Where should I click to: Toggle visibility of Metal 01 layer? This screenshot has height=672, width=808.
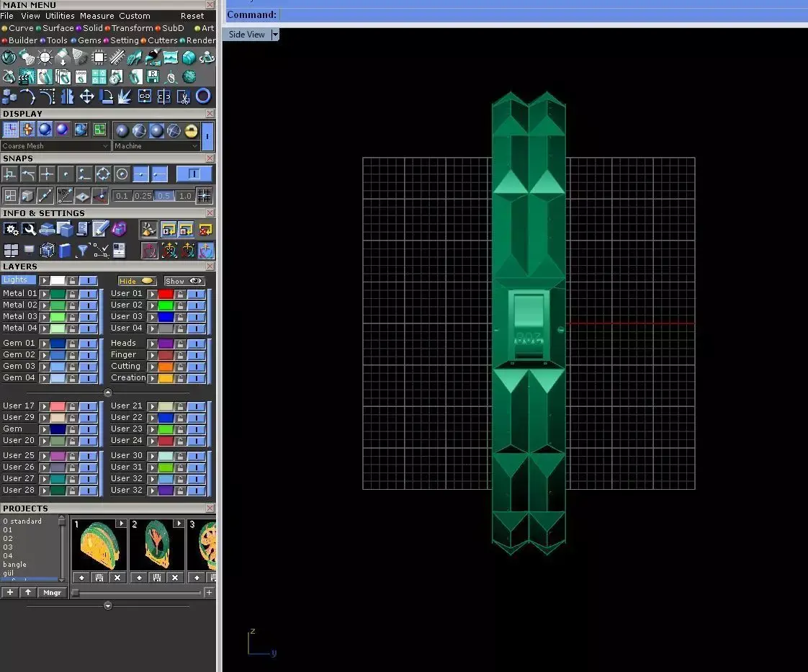(x=89, y=294)
